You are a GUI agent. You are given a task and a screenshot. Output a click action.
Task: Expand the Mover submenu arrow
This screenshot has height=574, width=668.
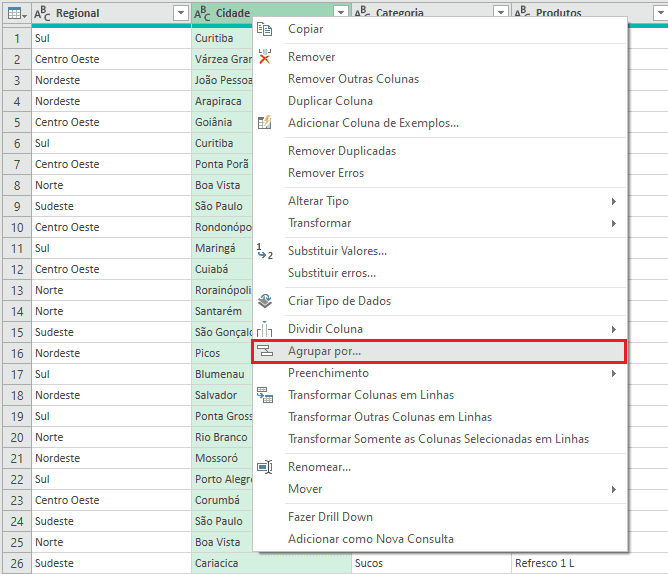(x=614, y=489)
